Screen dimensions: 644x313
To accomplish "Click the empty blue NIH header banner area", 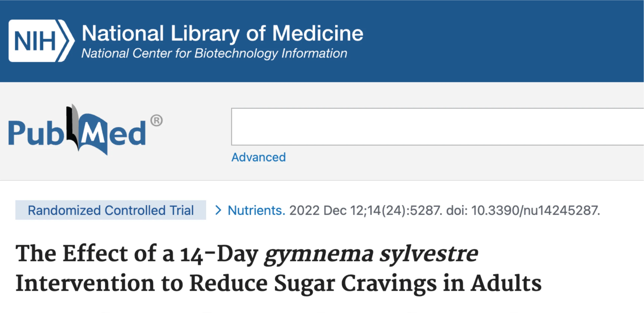I will (503, 40).
